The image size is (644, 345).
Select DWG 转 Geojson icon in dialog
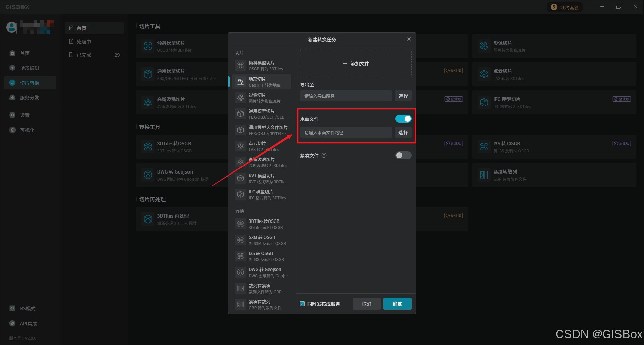pos(240,272)
